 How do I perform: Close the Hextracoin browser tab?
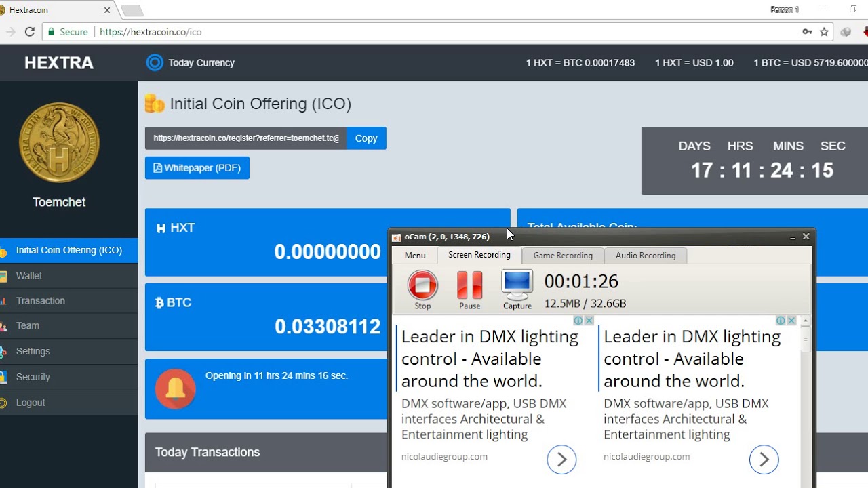point(107,10)
